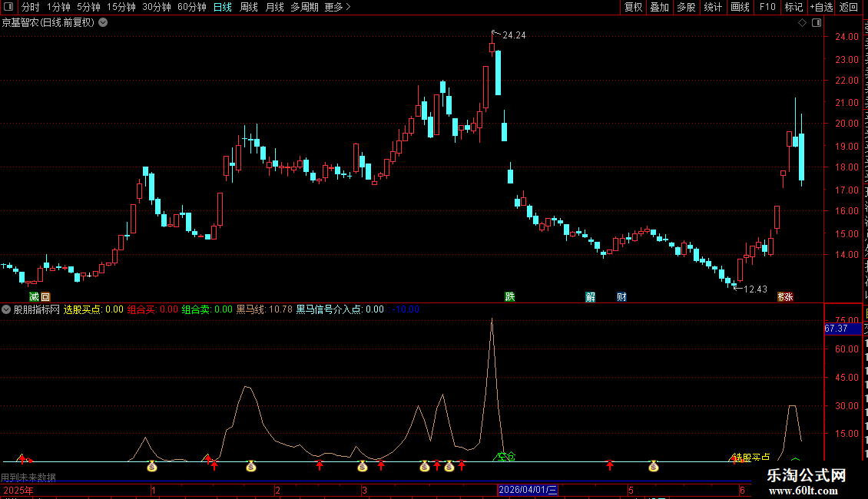Click the diamond icon at chart top-right
Viewport: 868px width, 499px height.
(802, 23)
